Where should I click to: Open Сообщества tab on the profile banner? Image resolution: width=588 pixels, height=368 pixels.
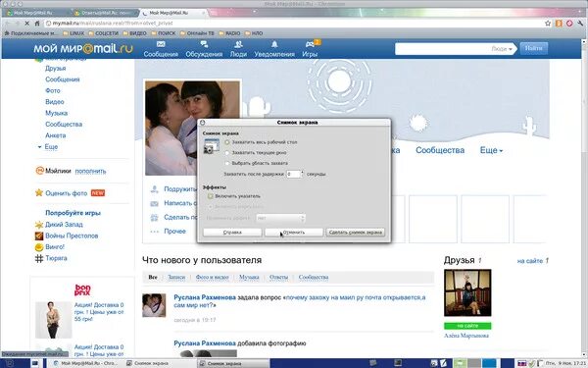click(x=440, y=150)
